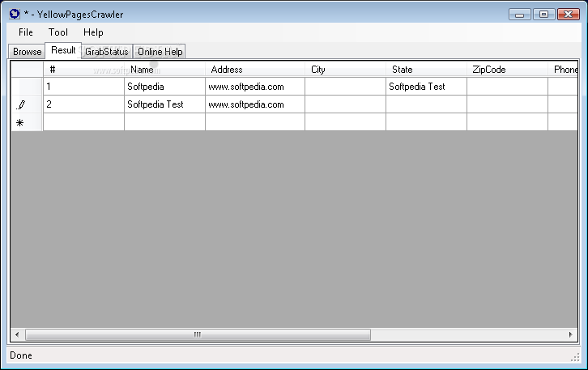Image resolution: width=588 pixels, height=370 pixels.
Task: Click the Name cell 'Softpedia Test' in row 2
Action: coord(164,104)
